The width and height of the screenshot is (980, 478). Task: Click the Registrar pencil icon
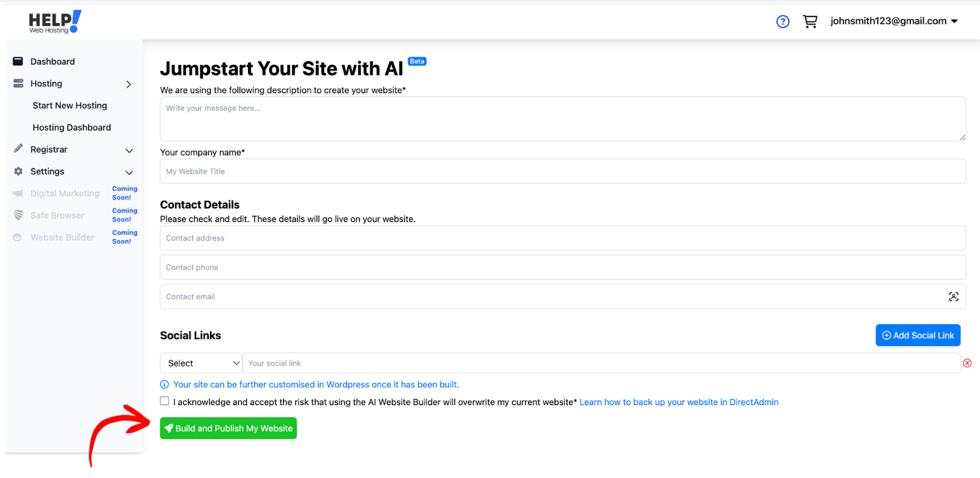click(18, 149)
